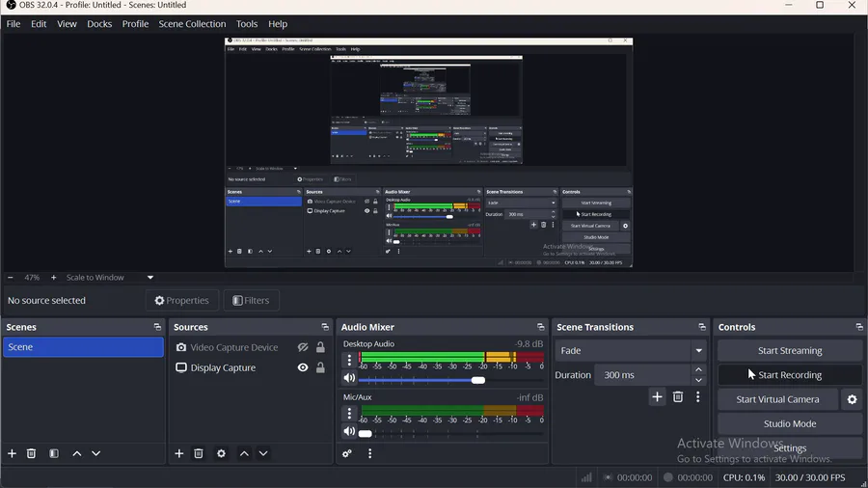This screenshot has height=488, width=868.
Task: Open the File menu
Action: [x=14, y=24]
